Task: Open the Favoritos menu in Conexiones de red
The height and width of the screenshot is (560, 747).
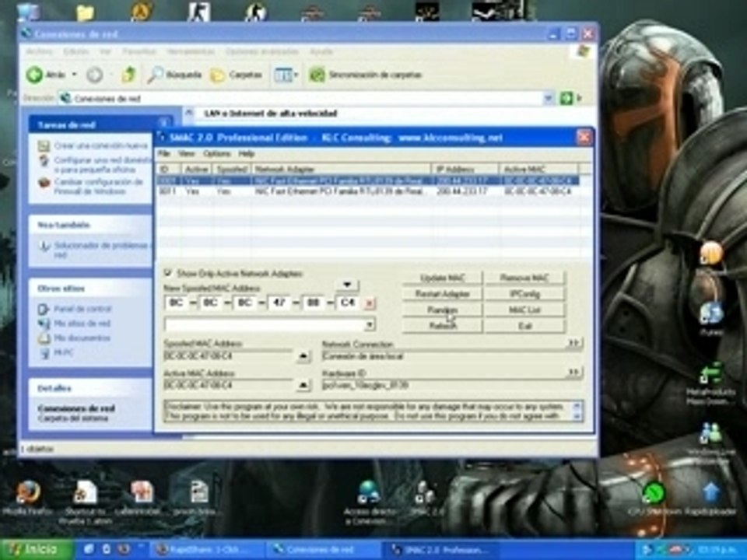Action: [139, 51]
